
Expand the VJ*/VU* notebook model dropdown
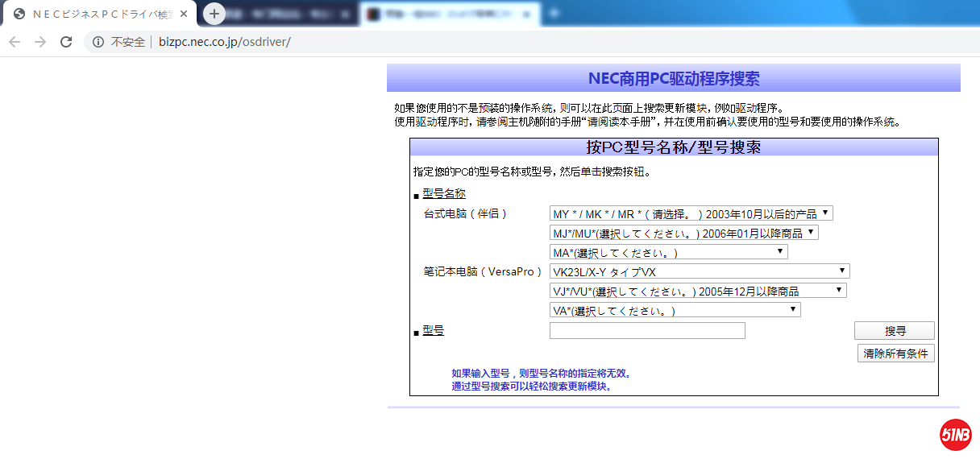(697, 291)
